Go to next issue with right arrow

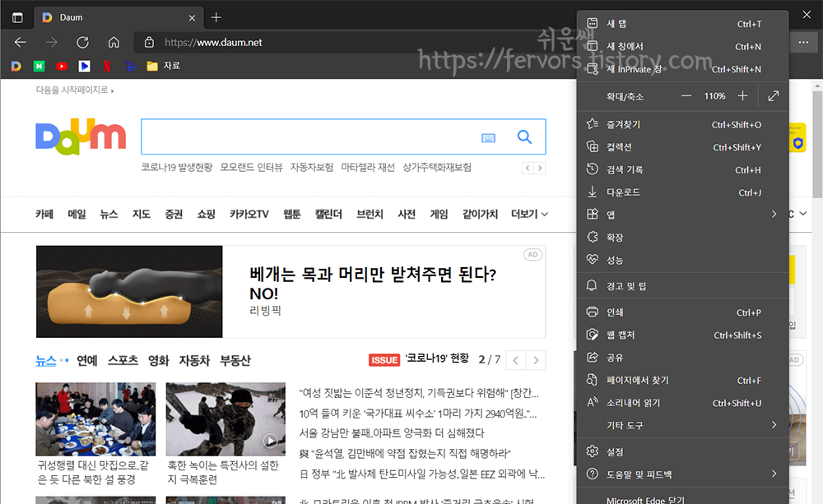(536, 360)
